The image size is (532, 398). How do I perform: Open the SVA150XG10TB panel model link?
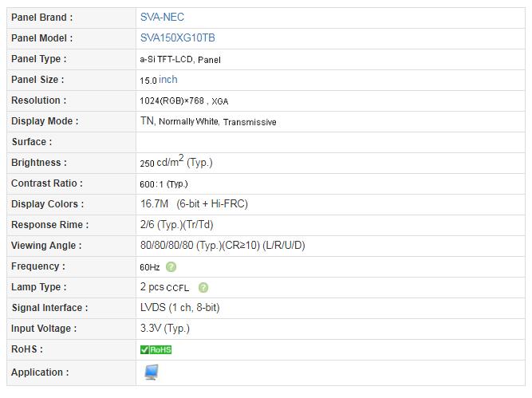point(177,37)
